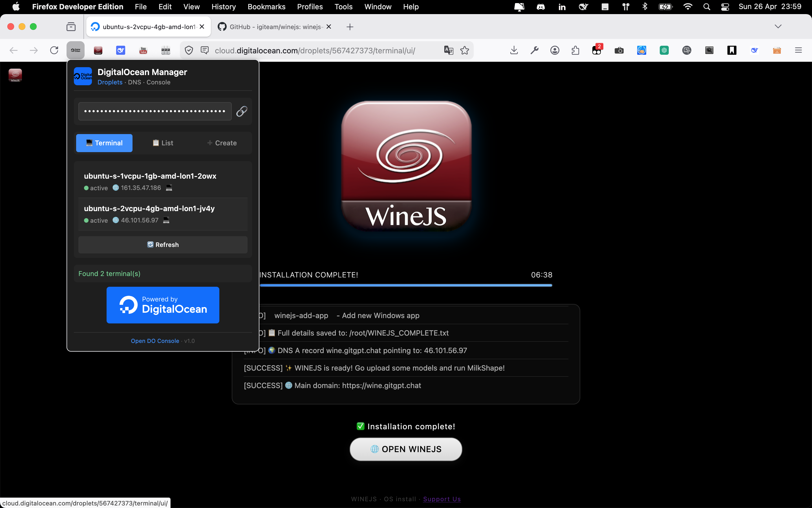
Task: Click the OPEN WINEJS button
Action: (x=406, y=449)
